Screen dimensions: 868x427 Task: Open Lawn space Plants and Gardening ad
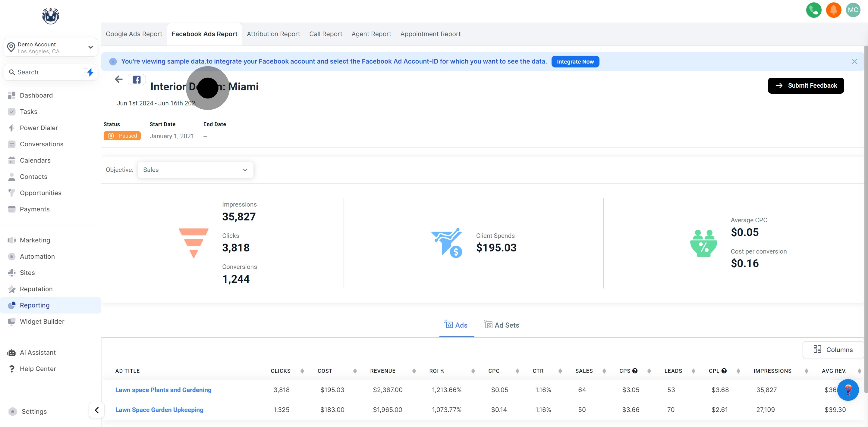tap(163, 390)
